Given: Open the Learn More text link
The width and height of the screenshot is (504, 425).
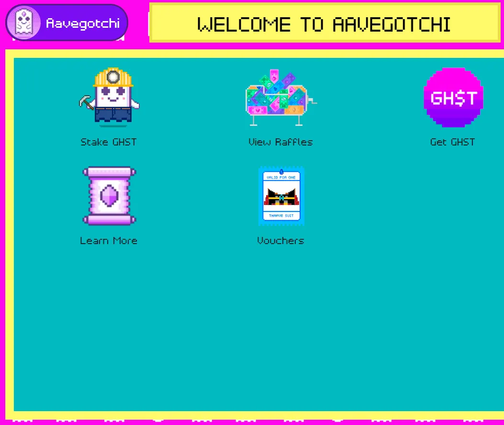Looking at the screenshot, I should [109, 241].
